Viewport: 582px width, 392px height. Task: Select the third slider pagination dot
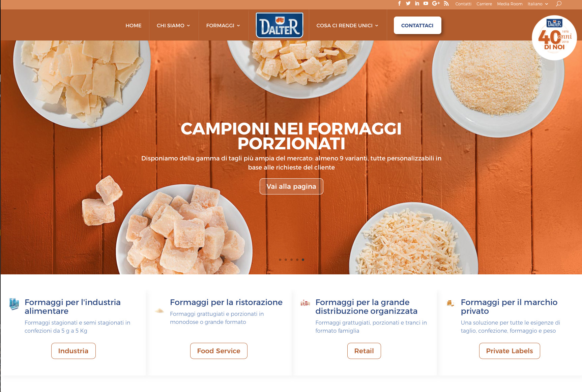pyautogui.click(x=291, y=260)
